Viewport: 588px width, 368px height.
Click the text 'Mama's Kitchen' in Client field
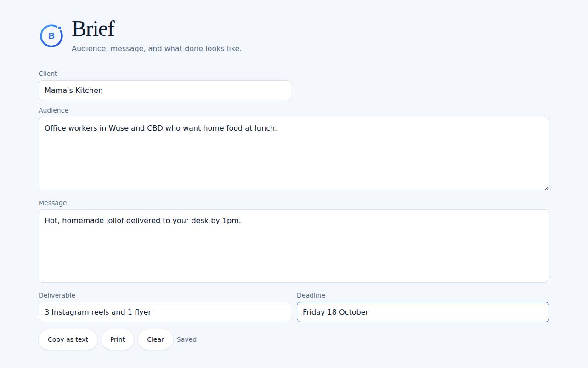coord(73,90)
